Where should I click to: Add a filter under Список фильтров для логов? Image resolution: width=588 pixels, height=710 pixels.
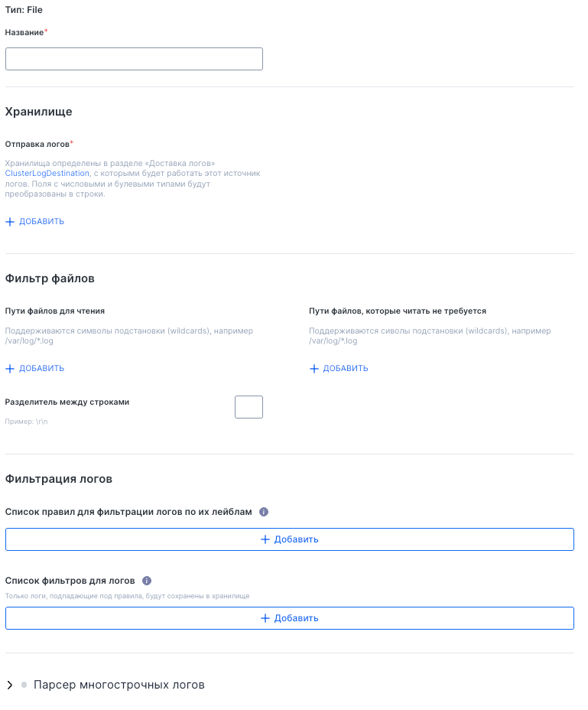(290, 618)
